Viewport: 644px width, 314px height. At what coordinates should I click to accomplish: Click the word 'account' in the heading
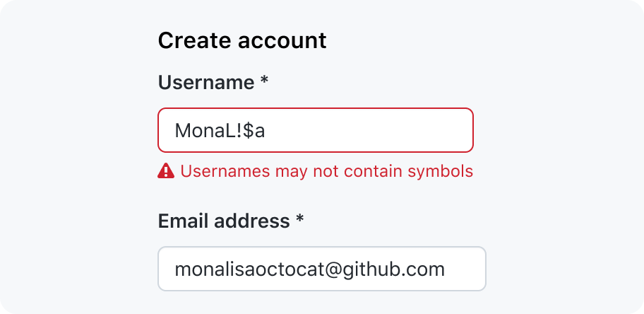click(282, 41)
